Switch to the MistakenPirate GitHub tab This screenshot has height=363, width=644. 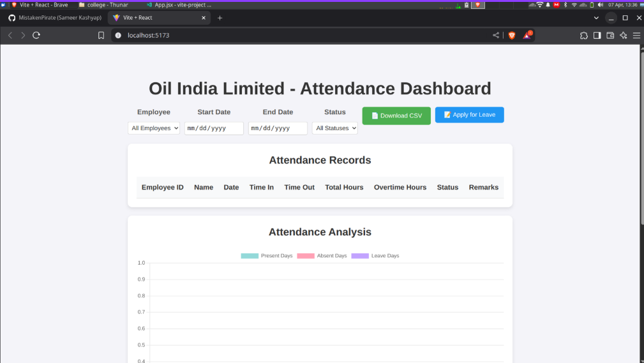55,18
